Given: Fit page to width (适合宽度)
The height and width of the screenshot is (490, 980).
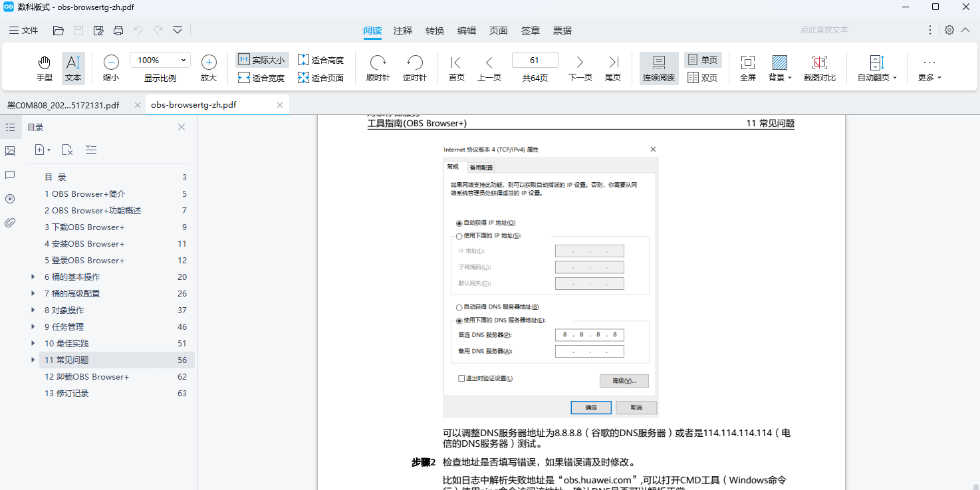Looking at the screenshot, I should click(x=261, y=78).
